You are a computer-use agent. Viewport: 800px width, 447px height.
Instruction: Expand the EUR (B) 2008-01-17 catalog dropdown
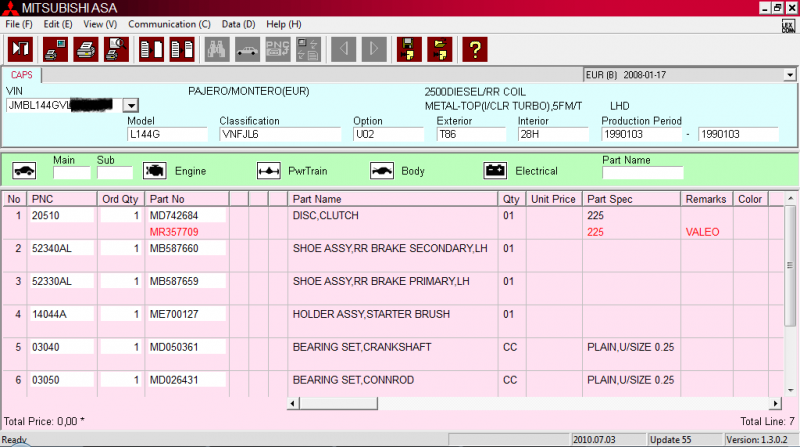790,75
